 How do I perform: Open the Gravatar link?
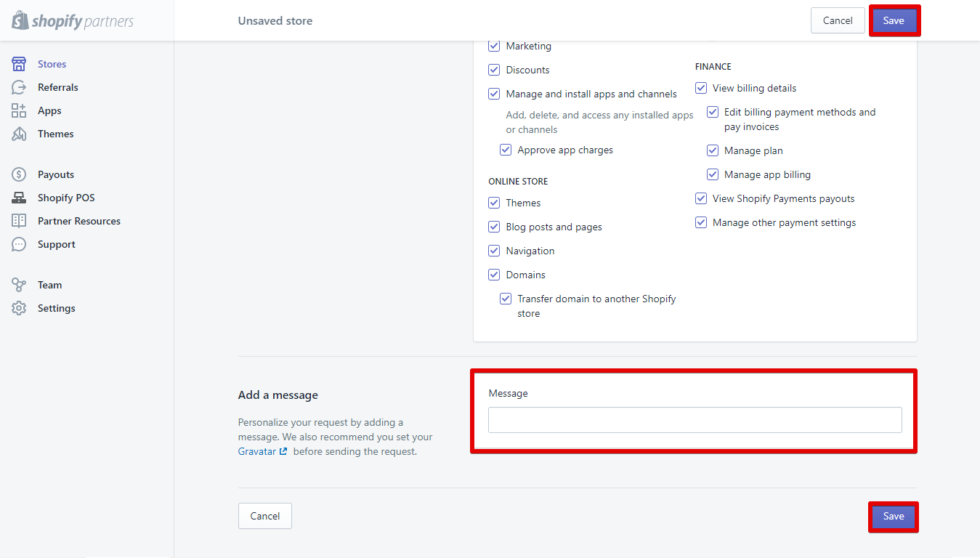pyautogui.click(x=258, y=451)
